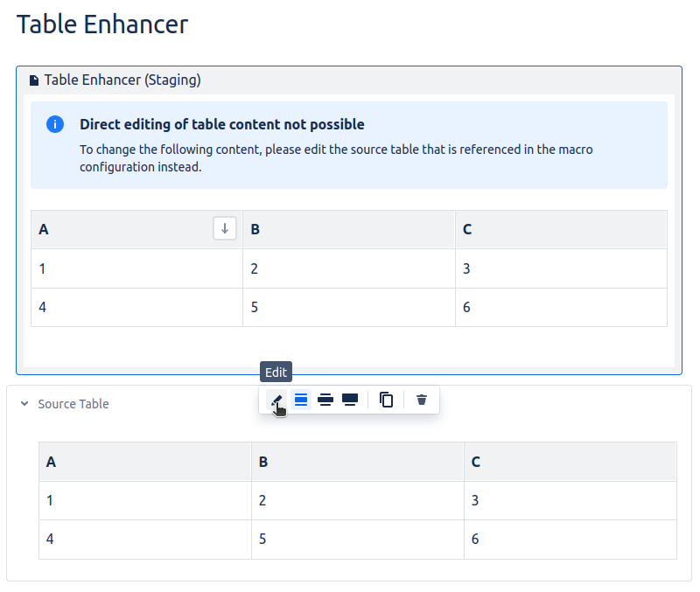Select the centered width layout icon

click(301, 400)
